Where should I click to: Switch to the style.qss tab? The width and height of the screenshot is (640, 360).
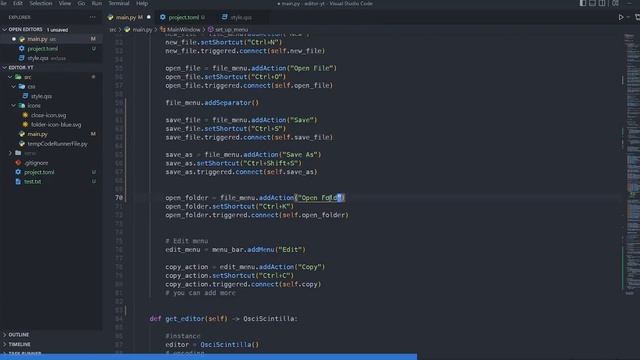[241, 17]
